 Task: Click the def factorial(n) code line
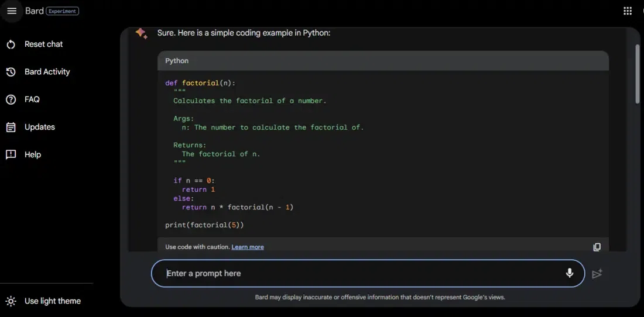click(x=200, y=83)
